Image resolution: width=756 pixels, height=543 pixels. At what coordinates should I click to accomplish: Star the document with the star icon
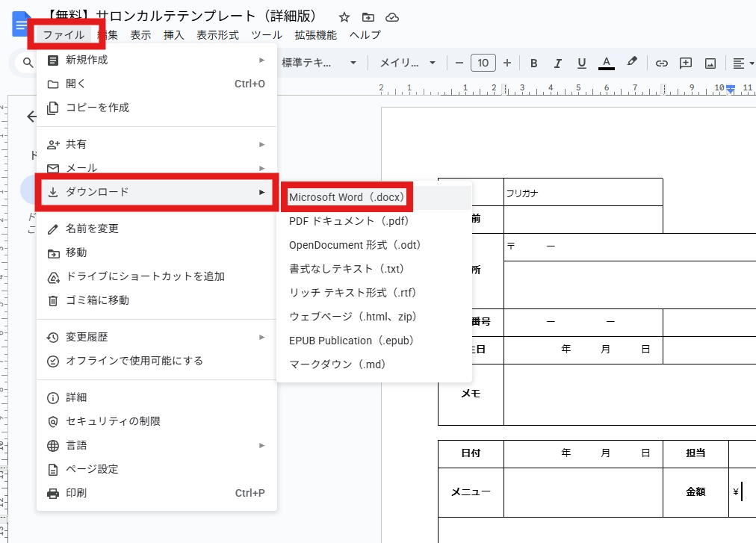(344, 17)
